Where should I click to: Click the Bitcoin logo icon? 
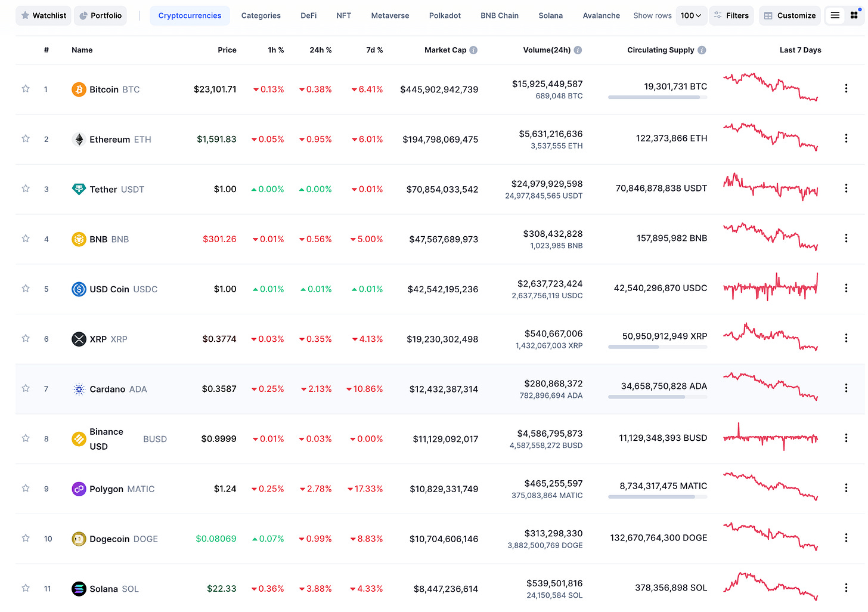click(79, 89)
